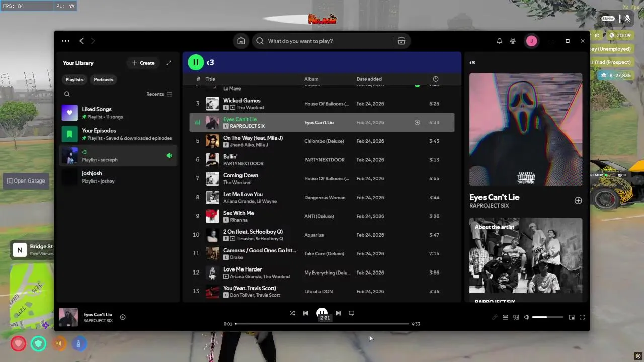Skip to the next track
Image resolution: width=644 pixels, height=362 pixels.
[x=338, y=313]
